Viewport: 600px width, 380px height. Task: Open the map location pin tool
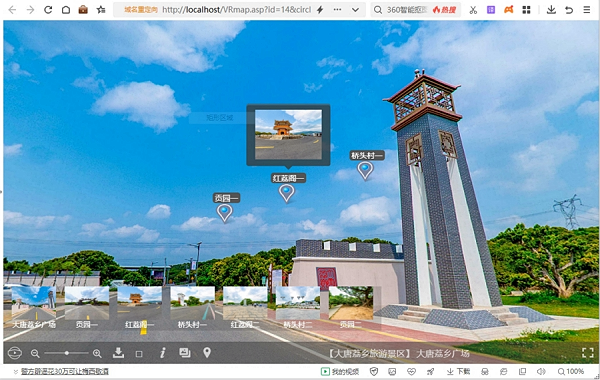(x=207, y=352)
